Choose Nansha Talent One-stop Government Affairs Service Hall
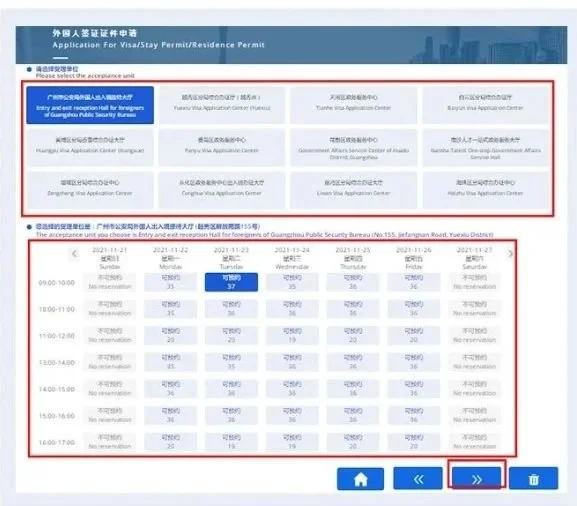Screen dimensions: 577x506 485,148
